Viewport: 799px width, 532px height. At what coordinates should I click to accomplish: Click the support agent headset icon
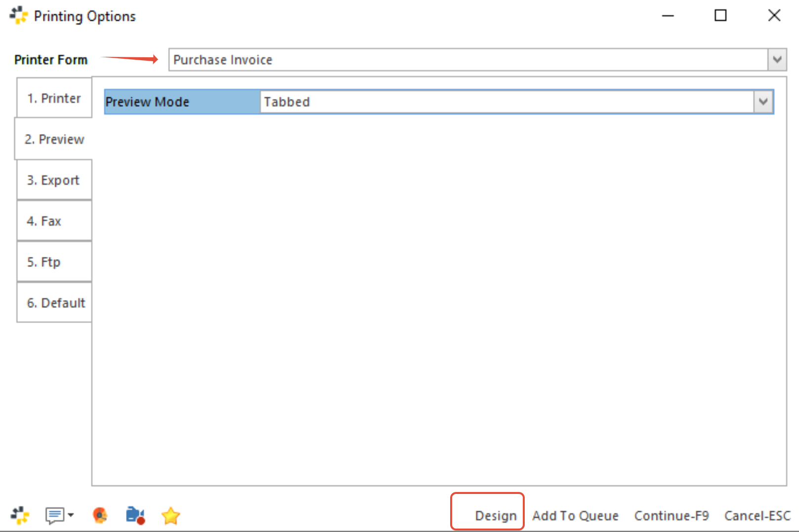point(100,515)
